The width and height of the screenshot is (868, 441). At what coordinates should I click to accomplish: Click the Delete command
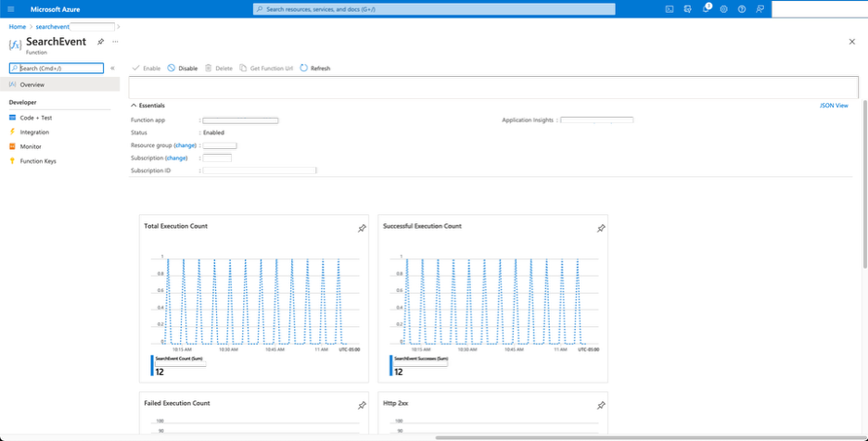pos(219,68)
